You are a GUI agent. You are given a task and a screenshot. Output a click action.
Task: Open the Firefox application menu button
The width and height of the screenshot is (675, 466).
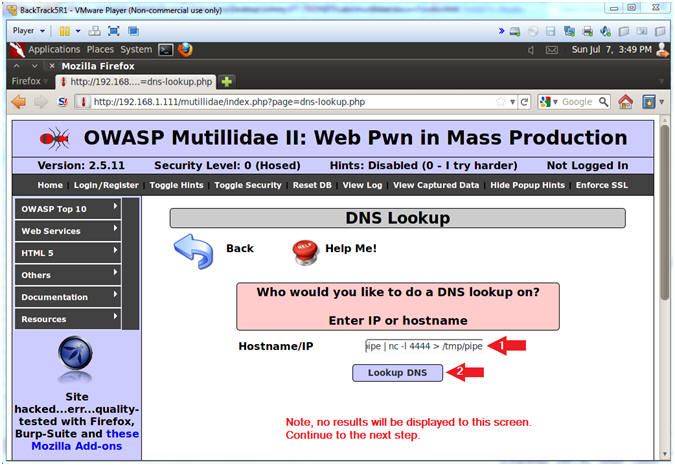tap(29, 81)
